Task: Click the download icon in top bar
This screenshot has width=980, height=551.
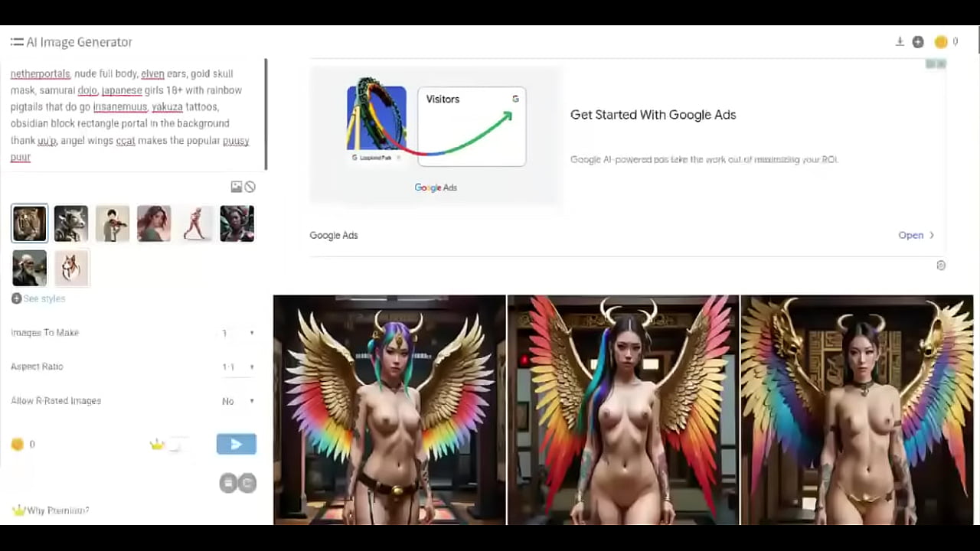Action: [x=900, y=42]
